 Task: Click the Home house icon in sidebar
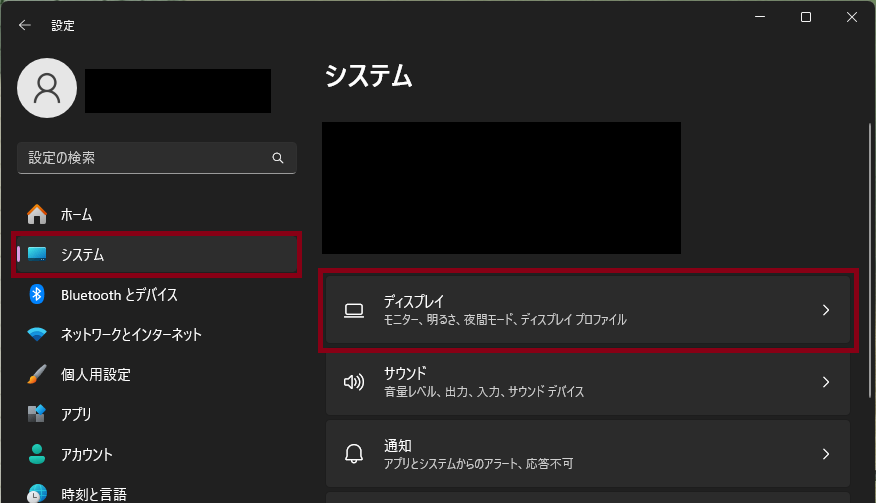tap(37, 214)
